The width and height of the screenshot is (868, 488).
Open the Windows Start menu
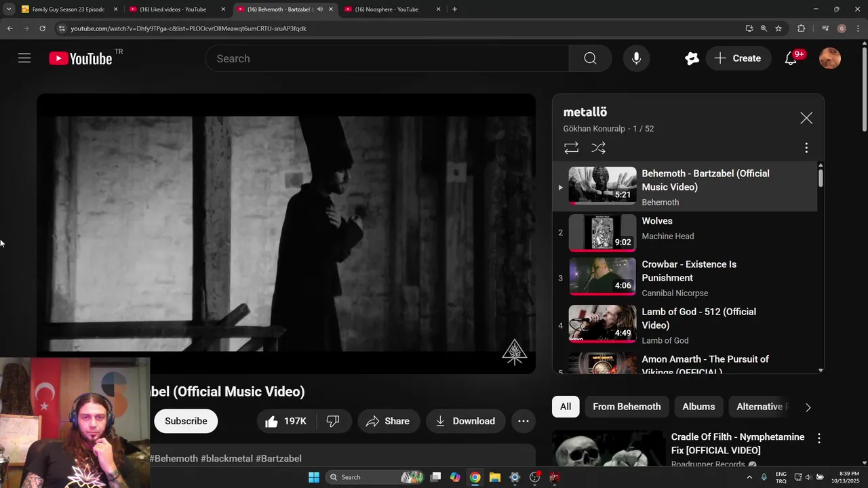point(314,477)
